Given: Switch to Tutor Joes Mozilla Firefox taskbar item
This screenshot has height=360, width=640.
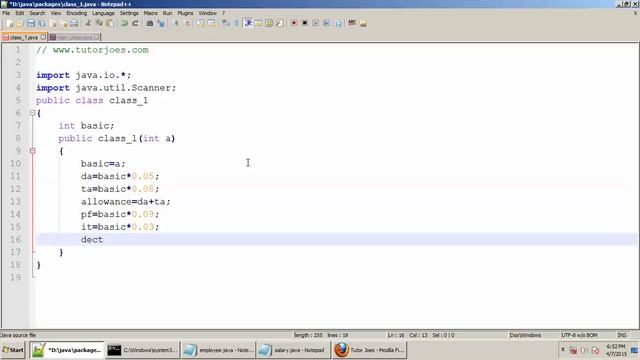Looking at the screenshot, I should click(369, 350).
